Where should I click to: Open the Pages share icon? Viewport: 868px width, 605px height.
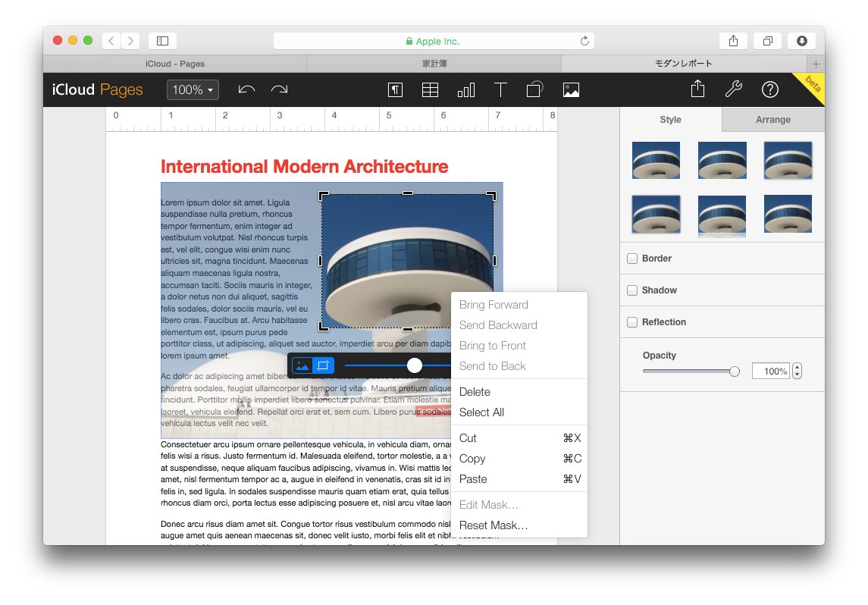[x=698, y=89]
